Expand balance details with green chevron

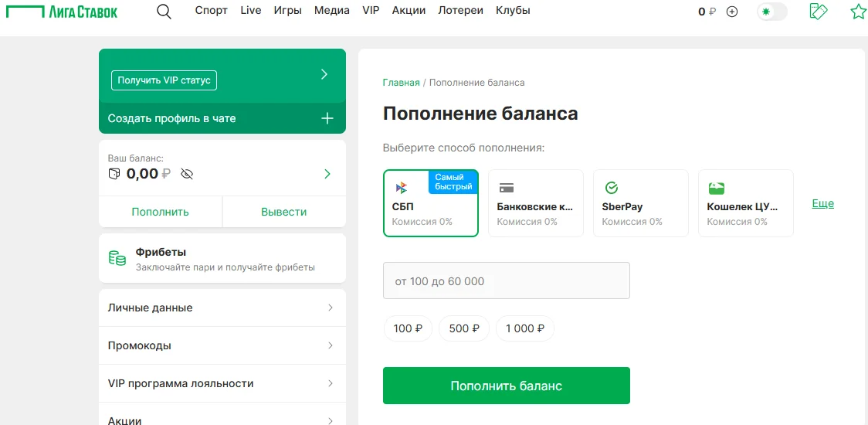[x=327, y=174]
